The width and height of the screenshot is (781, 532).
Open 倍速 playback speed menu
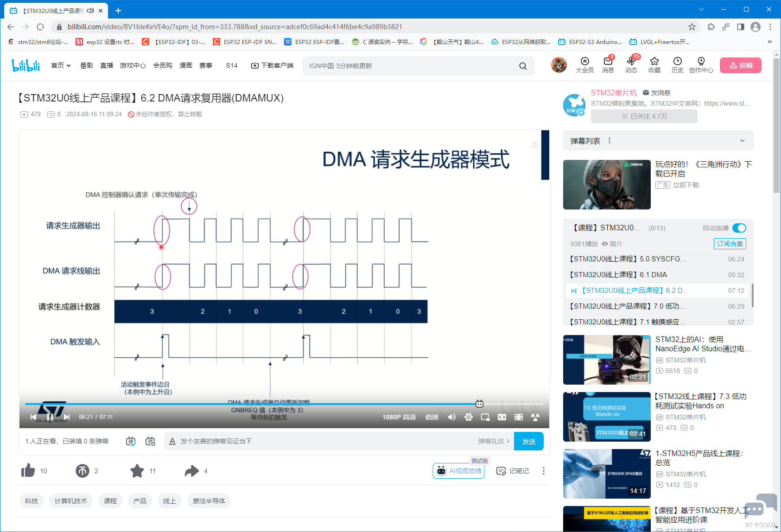432,417
